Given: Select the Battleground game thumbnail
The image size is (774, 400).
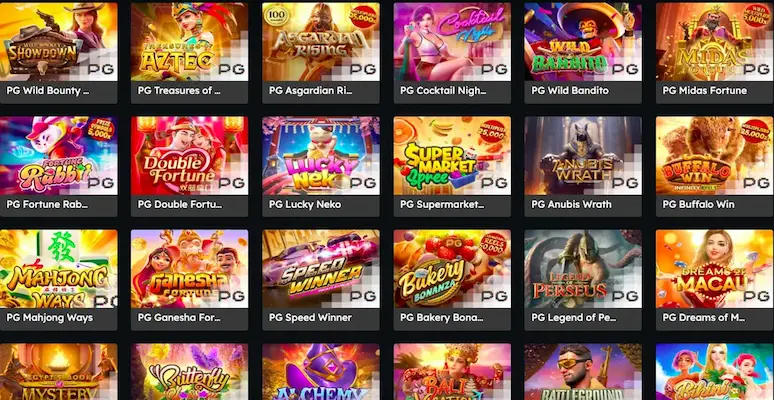Looking at the screenshot, I should click(583, 372).
